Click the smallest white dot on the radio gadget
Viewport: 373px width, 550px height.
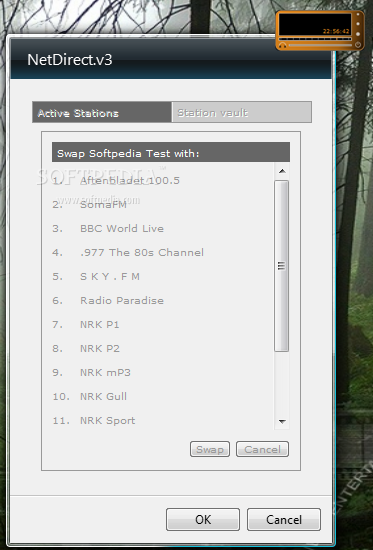[x=358, y=14]
